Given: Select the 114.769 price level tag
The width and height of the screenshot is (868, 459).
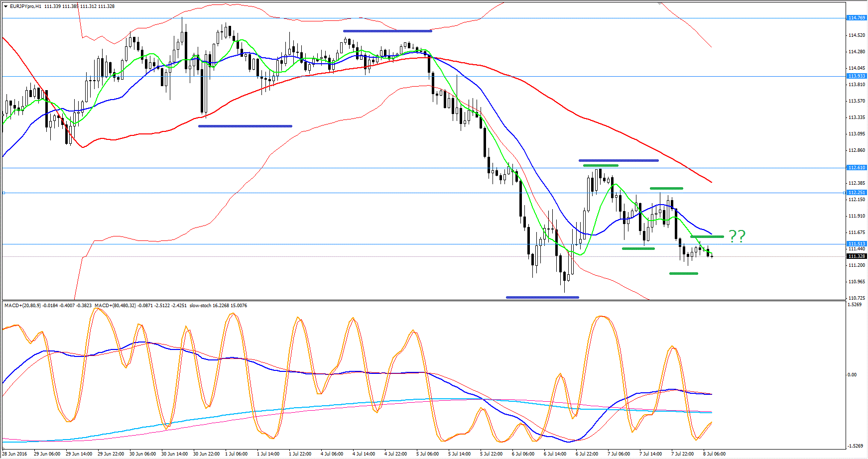Looking at the screenshot, I should coord(857,18).
